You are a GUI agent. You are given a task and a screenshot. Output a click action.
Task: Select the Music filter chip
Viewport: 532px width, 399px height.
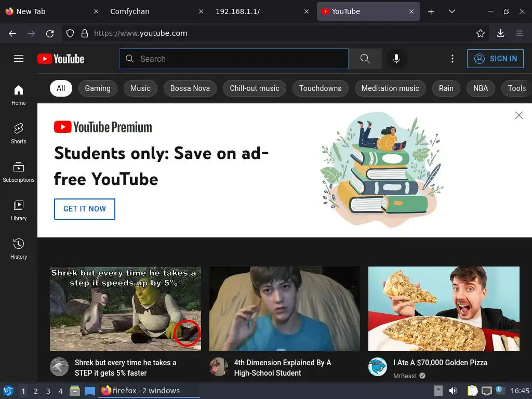coord(140,88)
